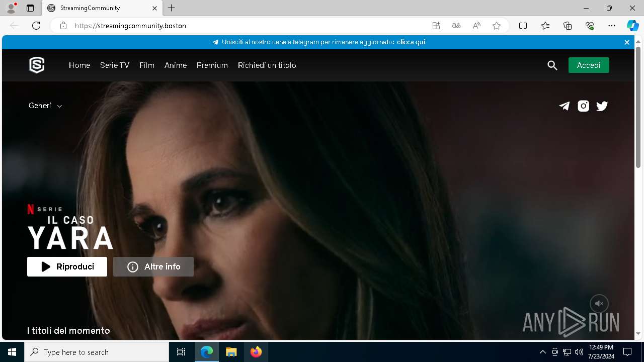Screen dimensions: 644x362
Task: Click the Windows taskbar search box
Action: click(x=97, y=352)
